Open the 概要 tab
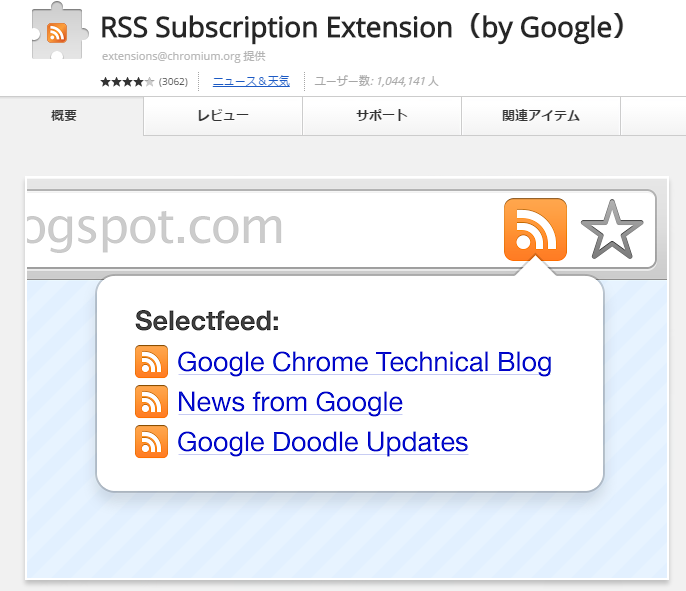 point(64,115)
